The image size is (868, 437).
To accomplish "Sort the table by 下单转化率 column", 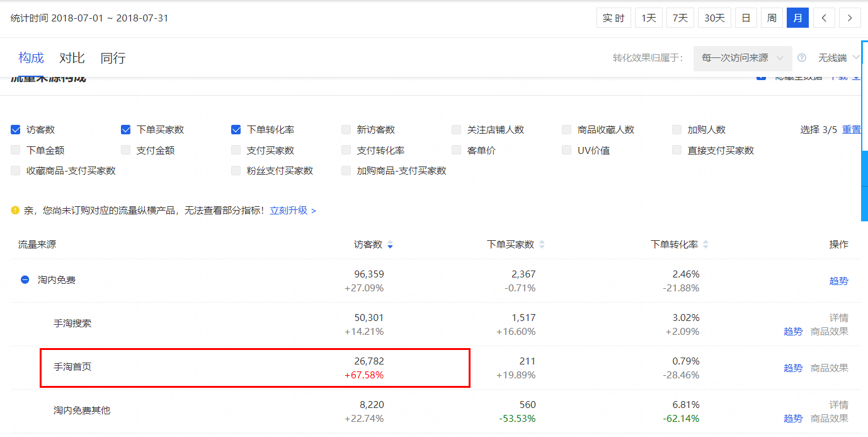I will tap(705, 244).
